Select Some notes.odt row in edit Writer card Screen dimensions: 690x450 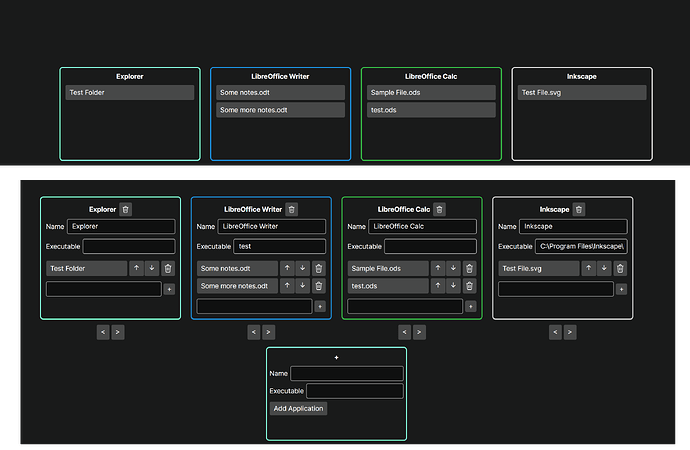pos(237,268)
